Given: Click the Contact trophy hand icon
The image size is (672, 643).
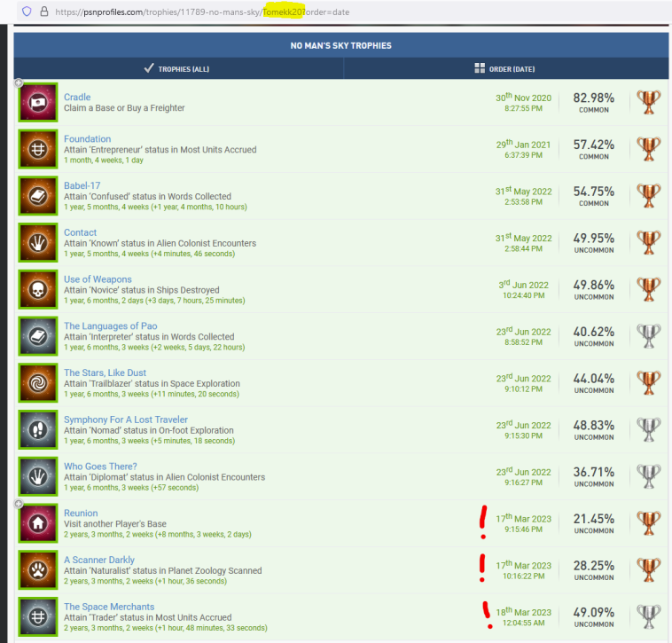Looking at the screenshot, I should click(x=38, y=243).
